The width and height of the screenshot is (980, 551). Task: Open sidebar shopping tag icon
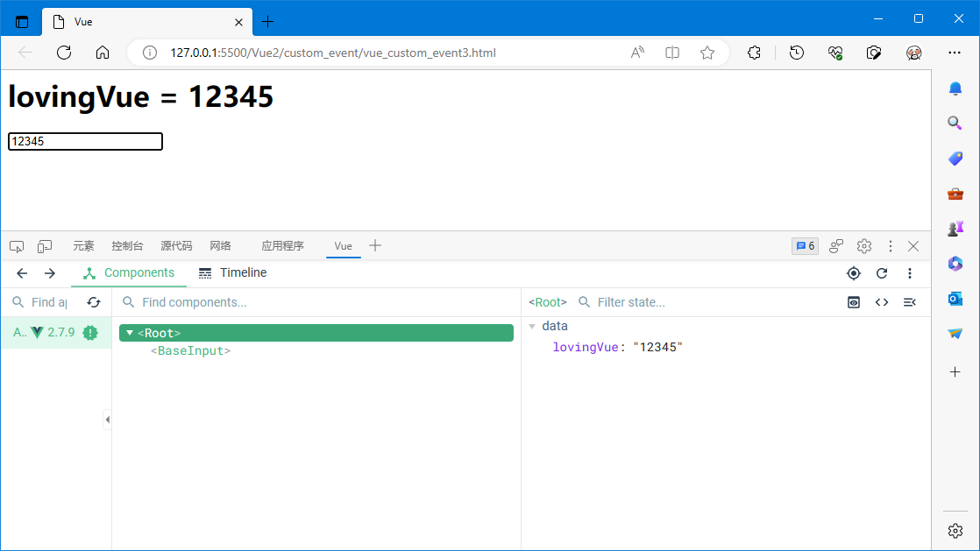[955, 159]
